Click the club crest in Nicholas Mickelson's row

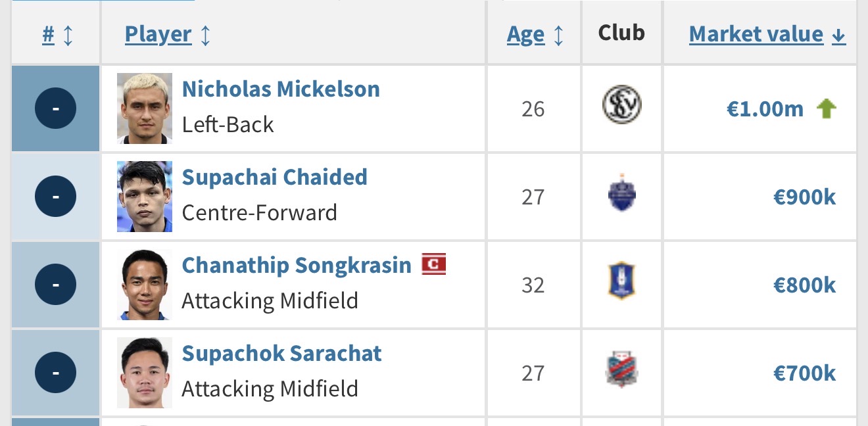[621, 106]
